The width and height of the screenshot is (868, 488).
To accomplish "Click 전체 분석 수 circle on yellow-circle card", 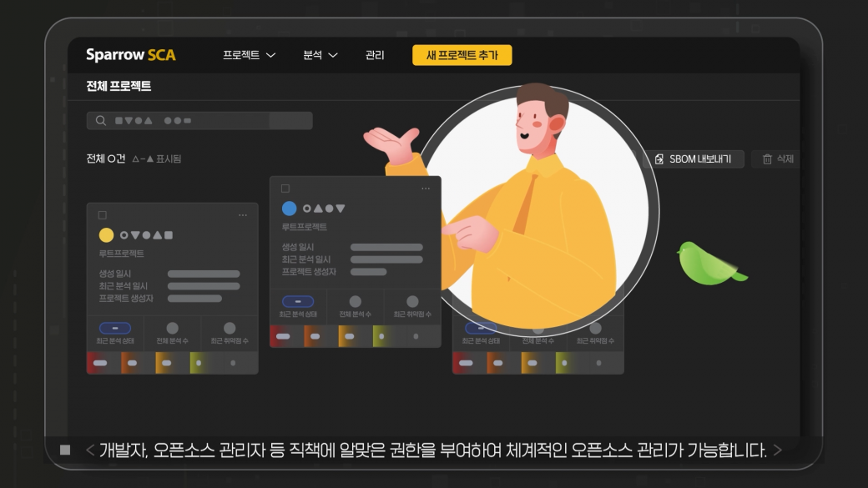I will pyautogui.click(x=172, y=328).
